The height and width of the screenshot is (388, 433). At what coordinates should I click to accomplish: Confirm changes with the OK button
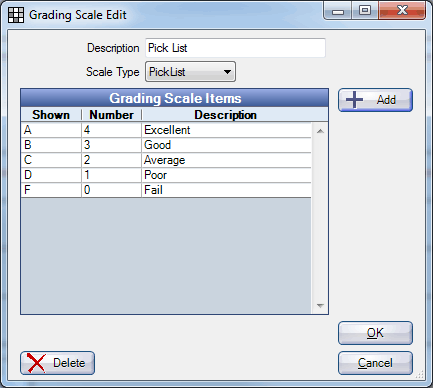pos(375,333)
